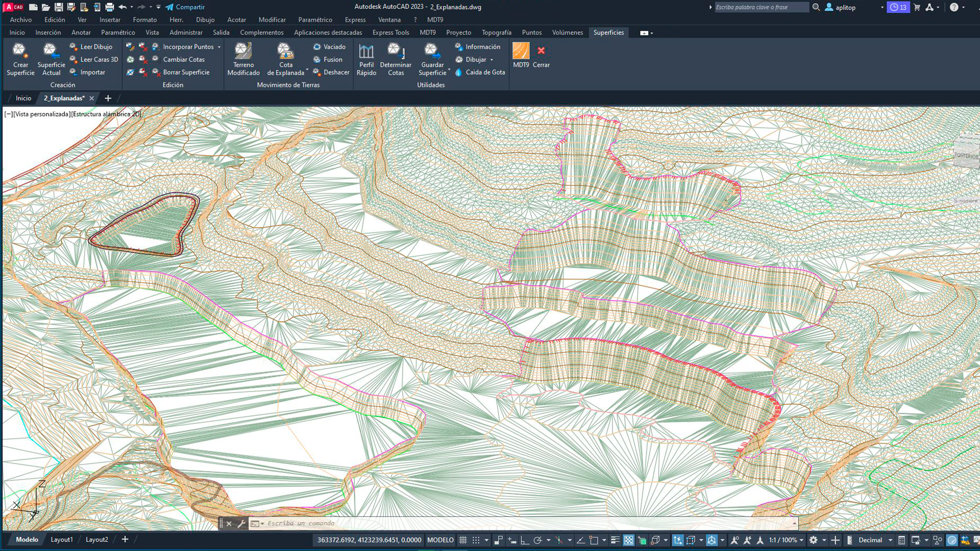Expand the aplitop user account dropdown
The height and width of the screenshot is (551, 980).
[882, 7]
